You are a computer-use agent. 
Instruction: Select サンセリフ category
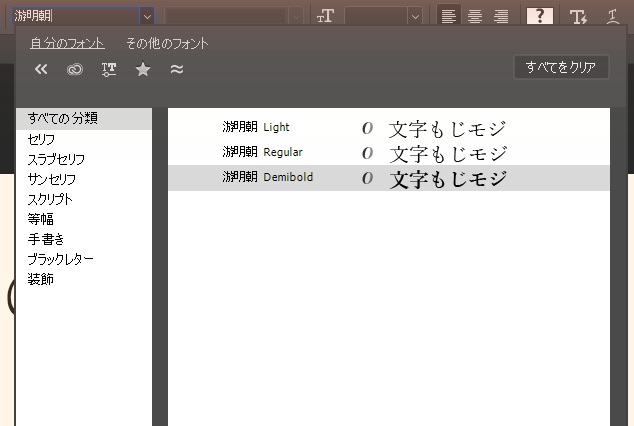point(84,179)
